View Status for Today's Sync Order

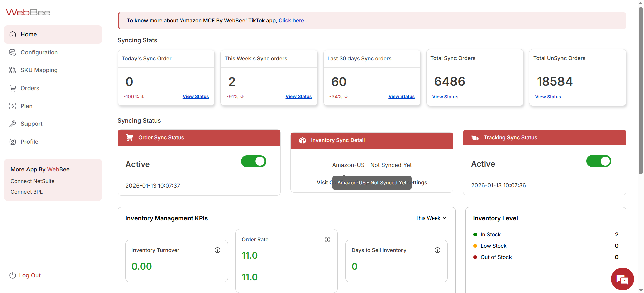click(196, 96)
